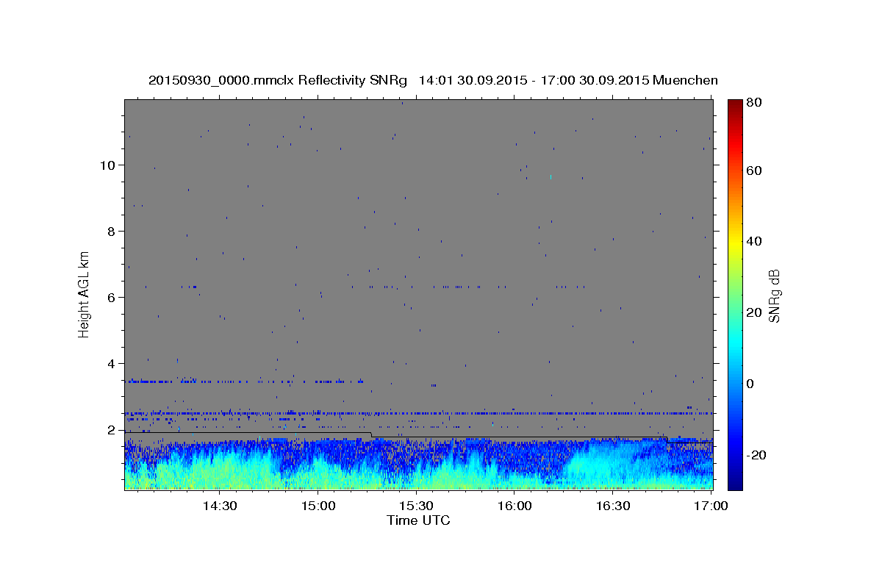Viewport: 882px width, 588px height.
Task: Select the 16:00 time tick label
Action: (x=514, y=506)
